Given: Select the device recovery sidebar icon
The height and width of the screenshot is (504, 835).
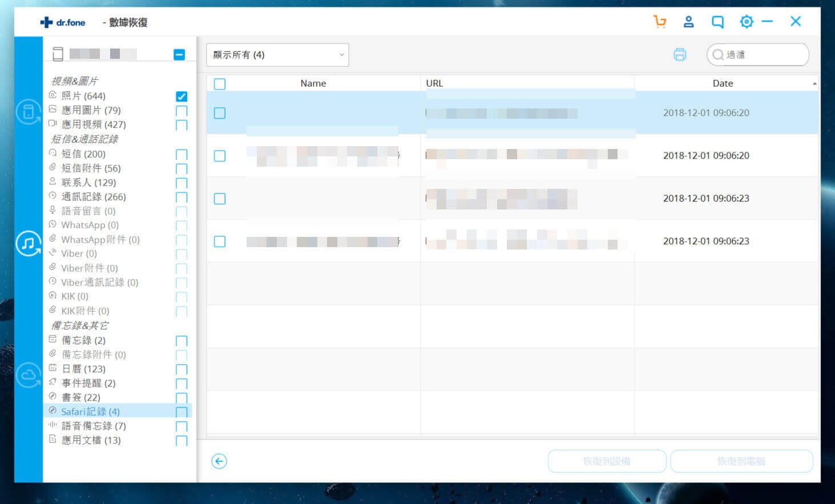Looking at the screenshot, I should pos(29,112).
